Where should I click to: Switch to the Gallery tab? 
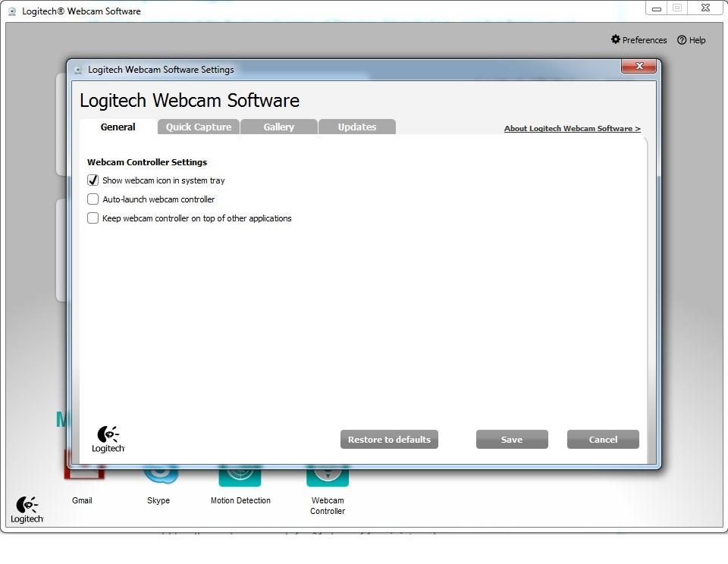click(x=279, y=127)
